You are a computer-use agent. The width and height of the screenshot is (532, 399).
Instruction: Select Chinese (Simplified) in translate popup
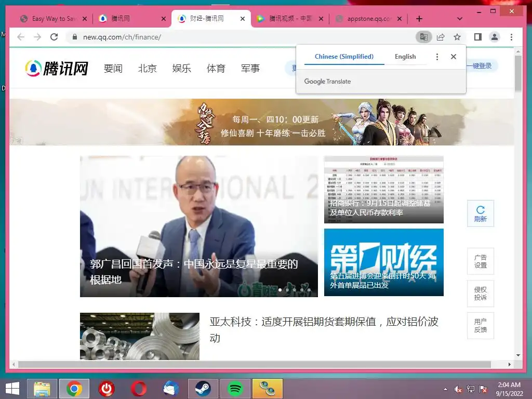click(344, 57)
